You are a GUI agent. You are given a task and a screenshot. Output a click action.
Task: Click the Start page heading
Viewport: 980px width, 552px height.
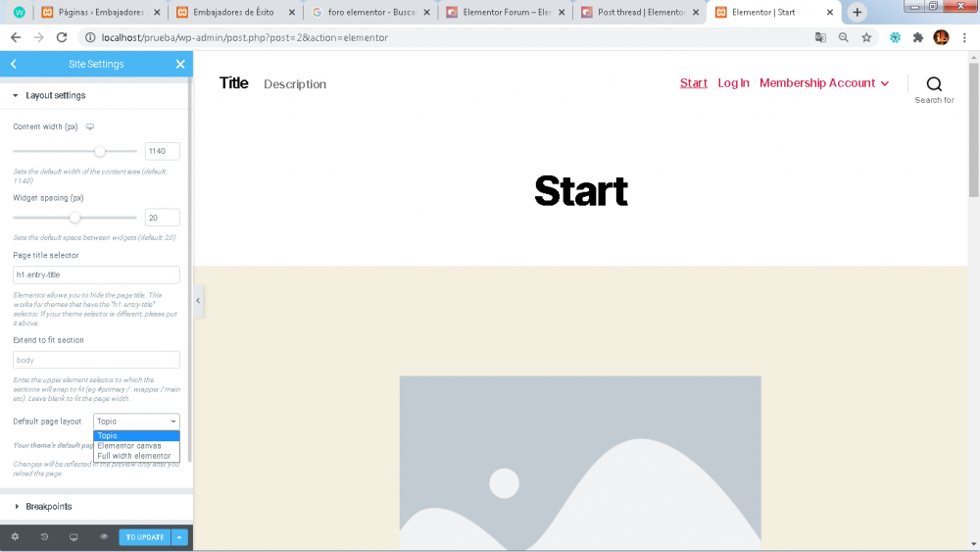click(581, 191)
